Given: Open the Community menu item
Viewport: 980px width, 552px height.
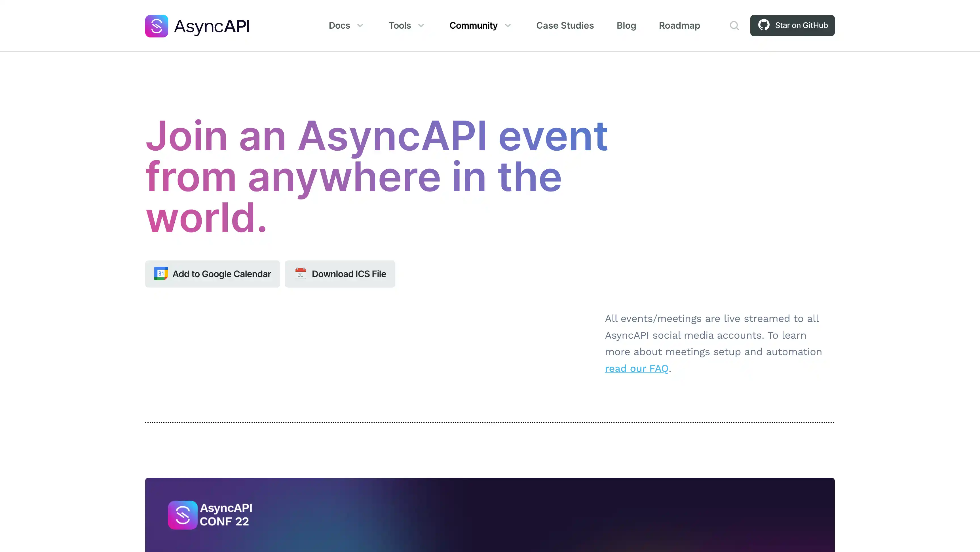Looking at the screenshot, I should [x=473, y=26].
